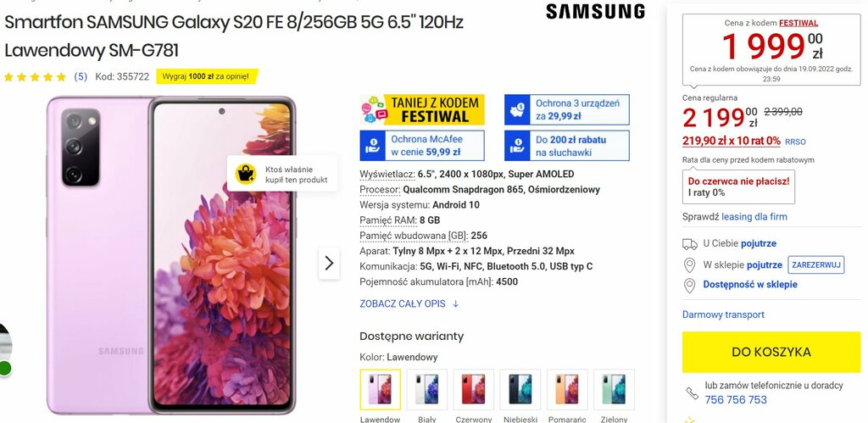Image resolution: width=868 pixels, height=423 pixels.
Task: Open RRSO installment details
Action: pos(795,142)
